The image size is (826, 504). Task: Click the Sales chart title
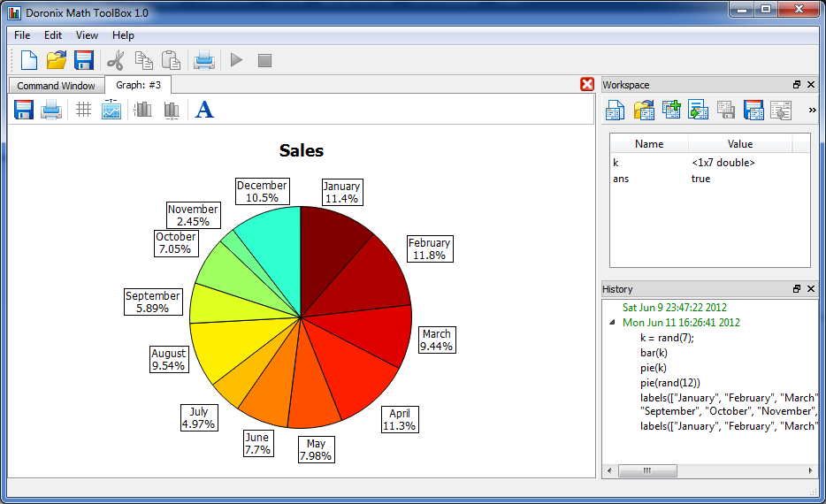pyautogui.click(x=302, y=150)
